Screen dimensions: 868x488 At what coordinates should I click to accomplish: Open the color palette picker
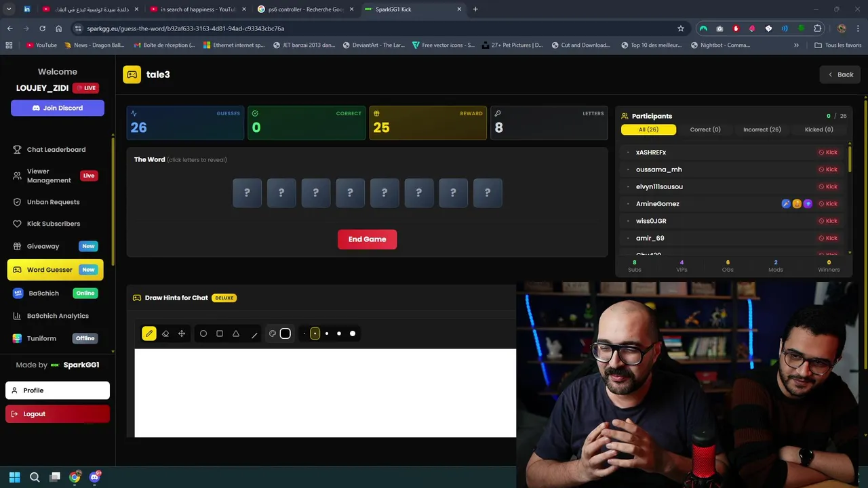coord(273,333)
